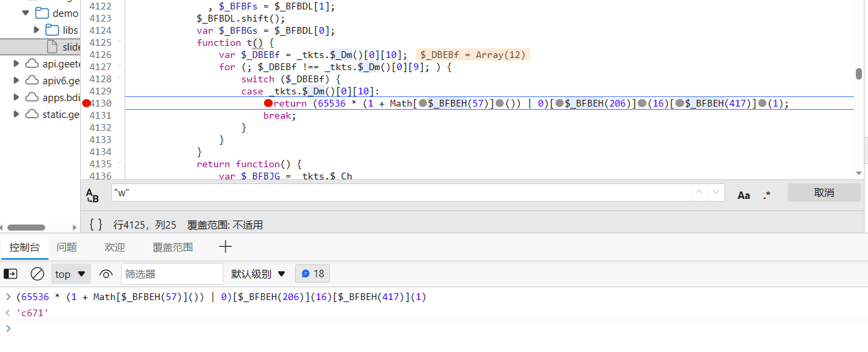This screenshot has height=352, width=868.
Task: Click the 18 messages issue badge
Action: (312, 274)
